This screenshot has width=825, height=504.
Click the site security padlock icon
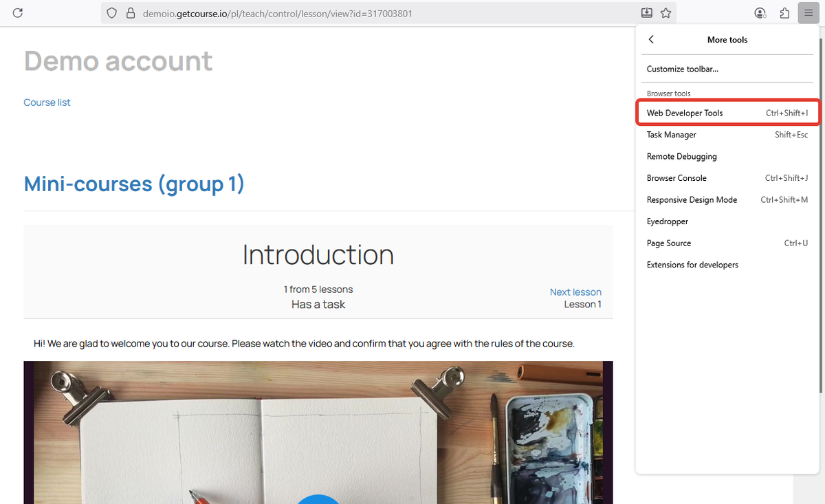point(131,13)
